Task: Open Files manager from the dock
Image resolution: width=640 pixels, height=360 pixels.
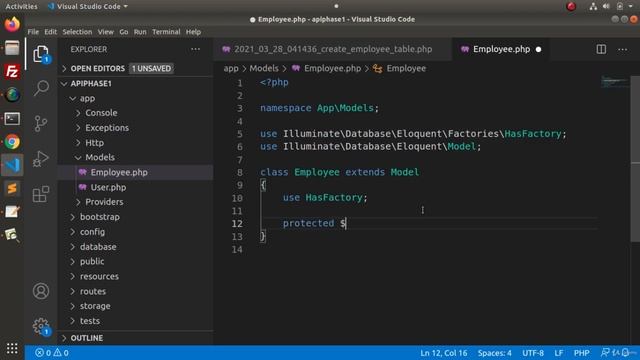Action: (12, 48)
